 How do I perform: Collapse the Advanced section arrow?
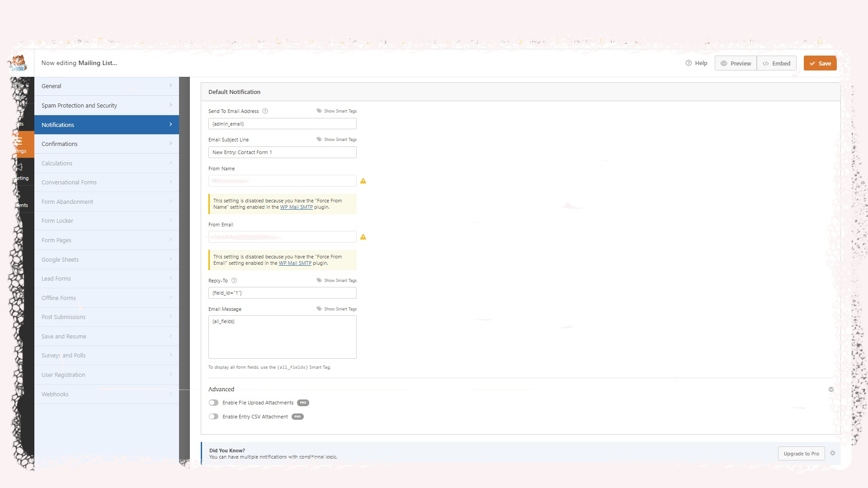click(831, 389)
